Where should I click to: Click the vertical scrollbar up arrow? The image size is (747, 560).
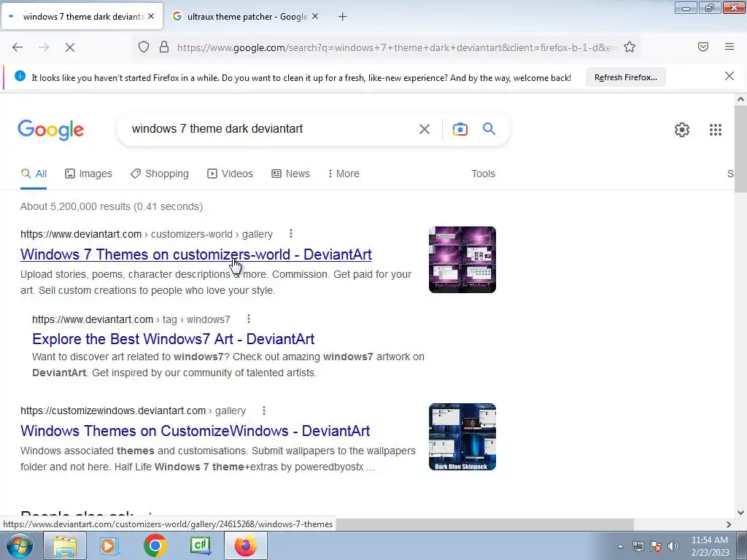(x=740, y=99)
